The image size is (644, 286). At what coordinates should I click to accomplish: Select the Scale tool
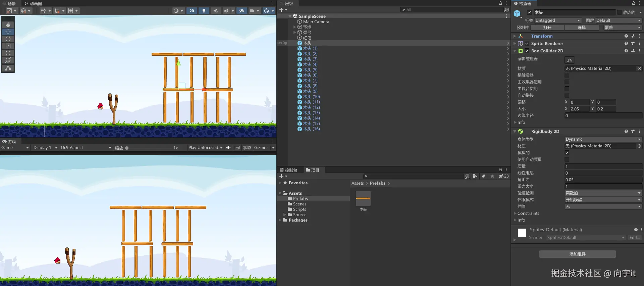(8, 46)
